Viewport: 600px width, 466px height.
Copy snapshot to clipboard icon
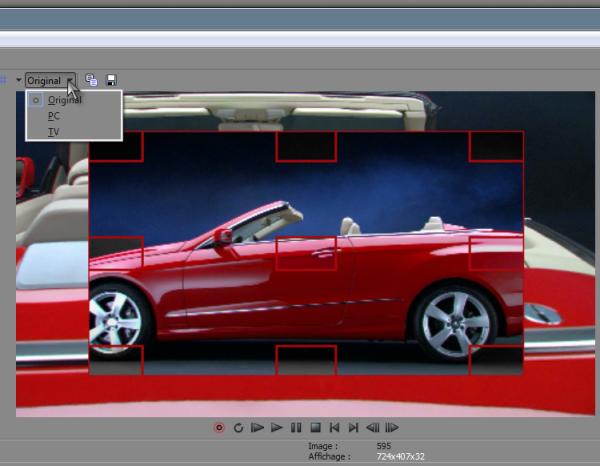(92, 80)
